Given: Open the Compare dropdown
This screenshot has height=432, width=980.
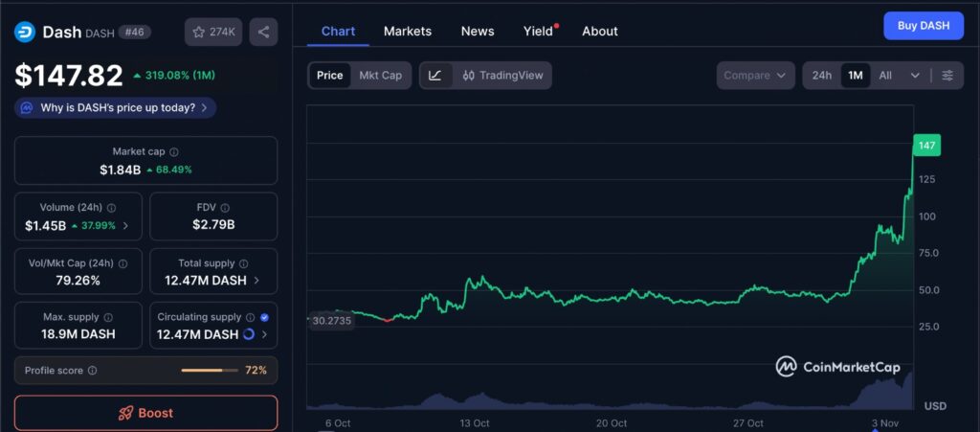Looking at the screenshot, I should (755, 76).
